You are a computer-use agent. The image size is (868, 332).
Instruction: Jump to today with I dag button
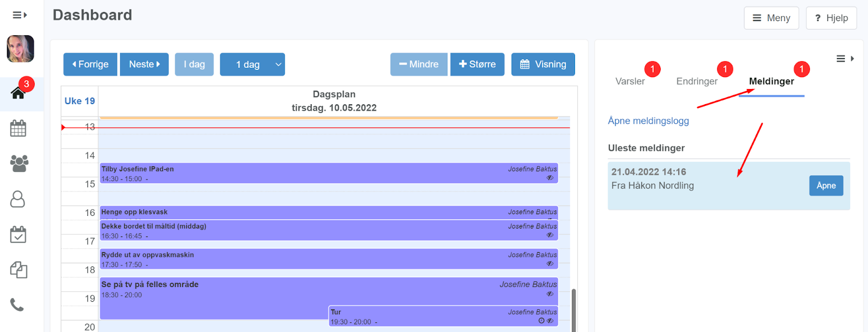[x=194, y=64]
